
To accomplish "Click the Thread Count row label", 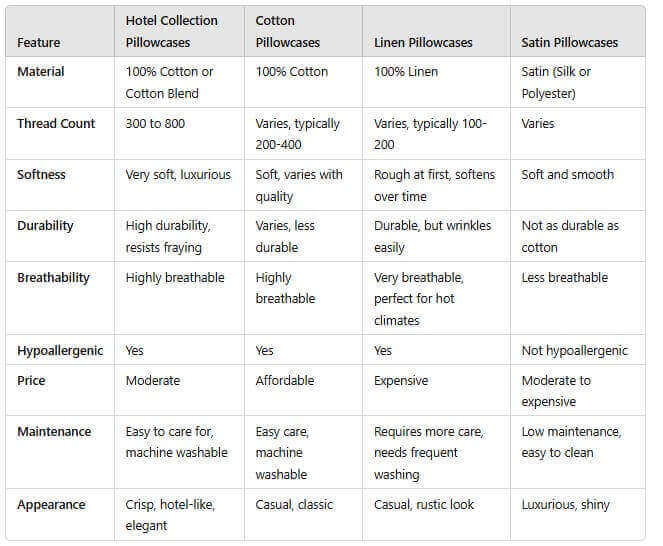I will [x=56, y=123].
